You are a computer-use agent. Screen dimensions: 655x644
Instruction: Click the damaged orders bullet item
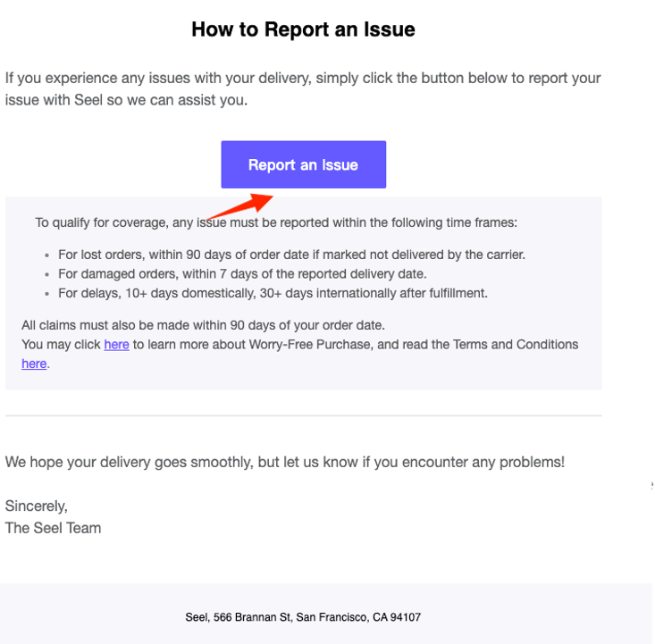coord(242,273)
